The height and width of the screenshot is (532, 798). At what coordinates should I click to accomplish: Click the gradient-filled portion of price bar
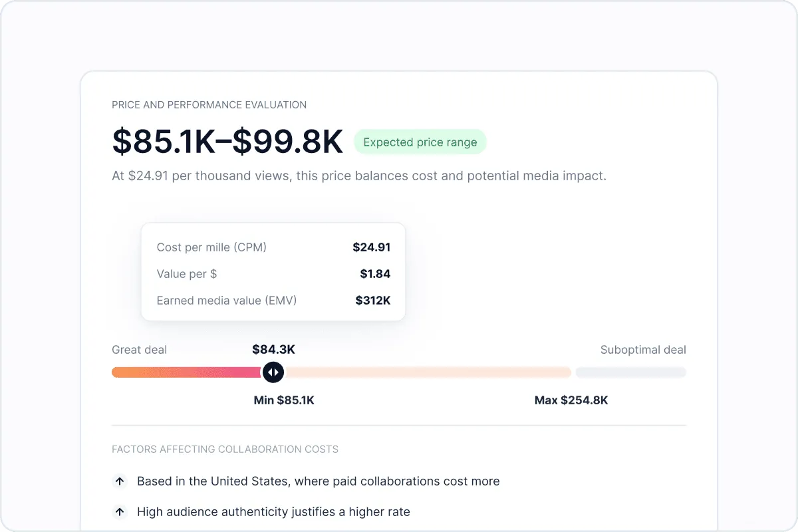[x=187, y=372]
